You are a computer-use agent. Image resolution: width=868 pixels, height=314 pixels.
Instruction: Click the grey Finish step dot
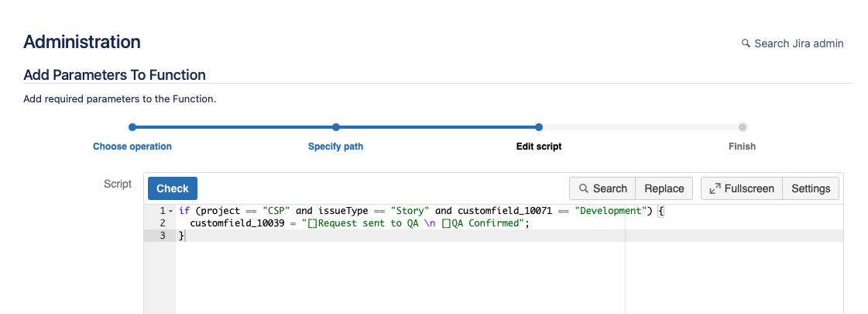point(742,127)
